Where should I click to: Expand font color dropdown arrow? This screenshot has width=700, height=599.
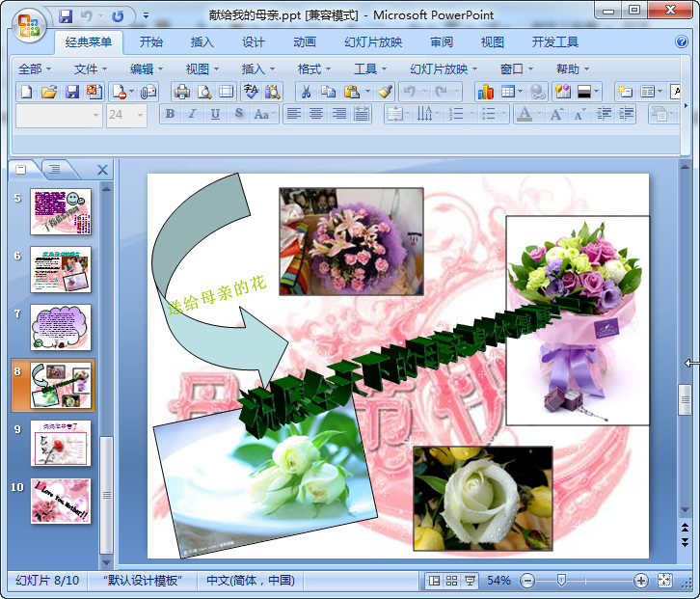[x=539, y=115]
